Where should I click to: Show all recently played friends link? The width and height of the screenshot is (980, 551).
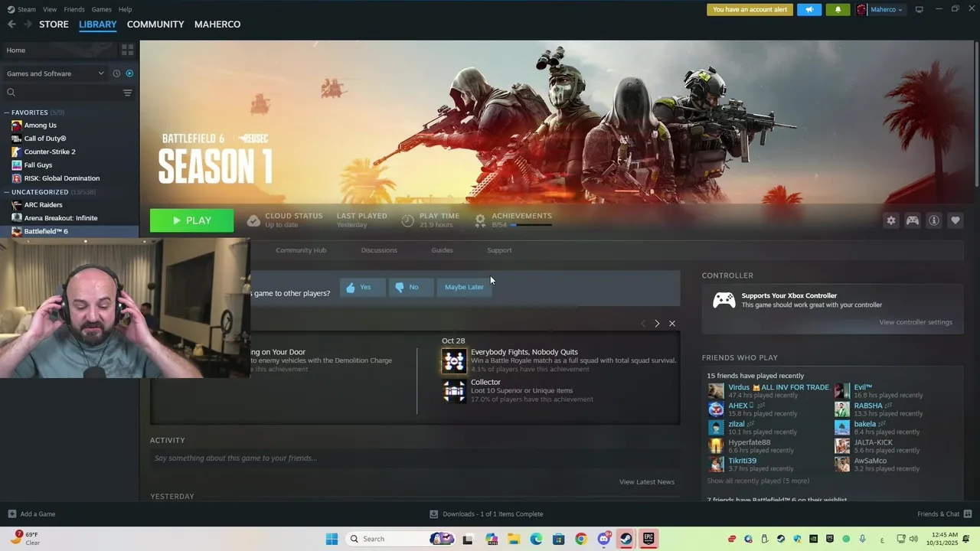click(x=758, y=481)
